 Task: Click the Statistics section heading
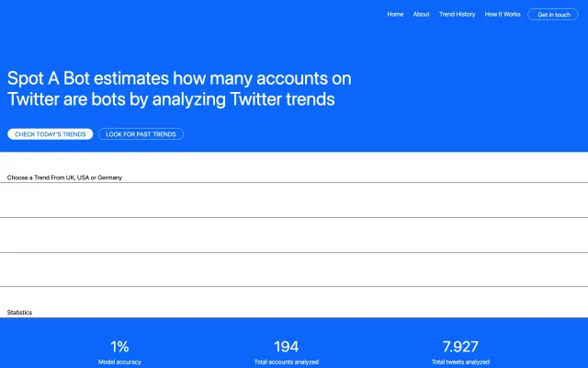coord(19,313)
